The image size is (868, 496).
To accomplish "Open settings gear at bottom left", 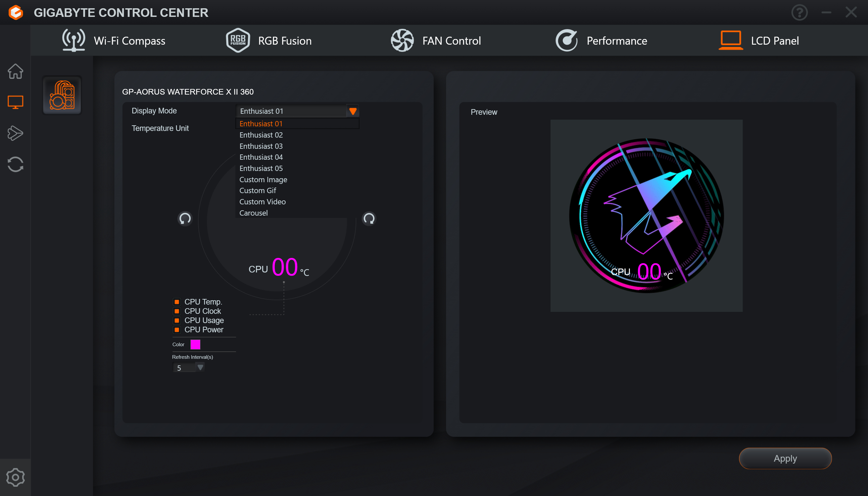I will pos(15,477).
